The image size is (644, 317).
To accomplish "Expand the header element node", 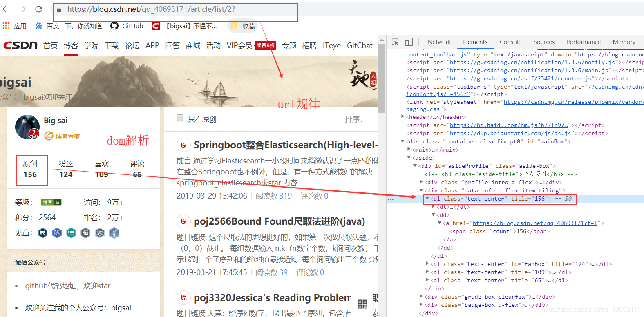I will [x=403, y=117].
